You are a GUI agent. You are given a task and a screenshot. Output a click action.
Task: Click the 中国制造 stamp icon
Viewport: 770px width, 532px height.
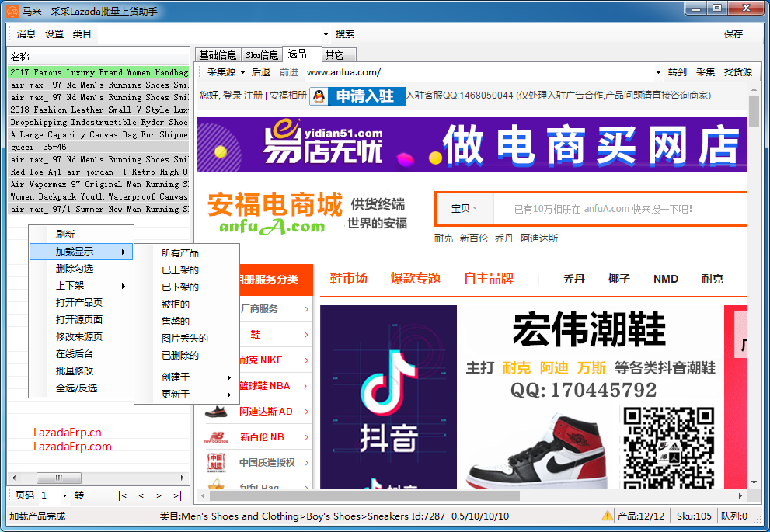tap(216, 462)
